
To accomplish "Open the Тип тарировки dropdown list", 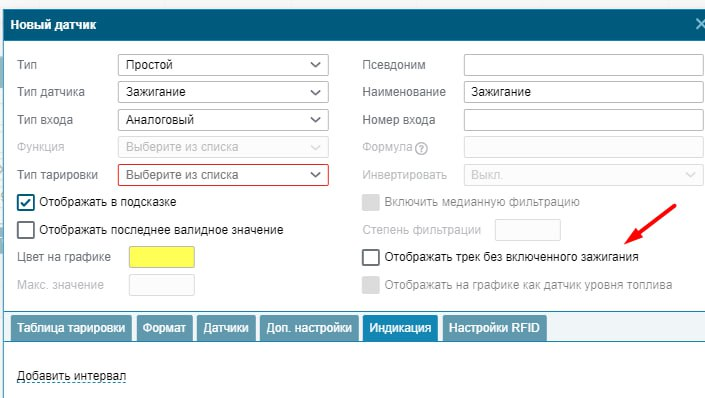I will pos(223,175).
